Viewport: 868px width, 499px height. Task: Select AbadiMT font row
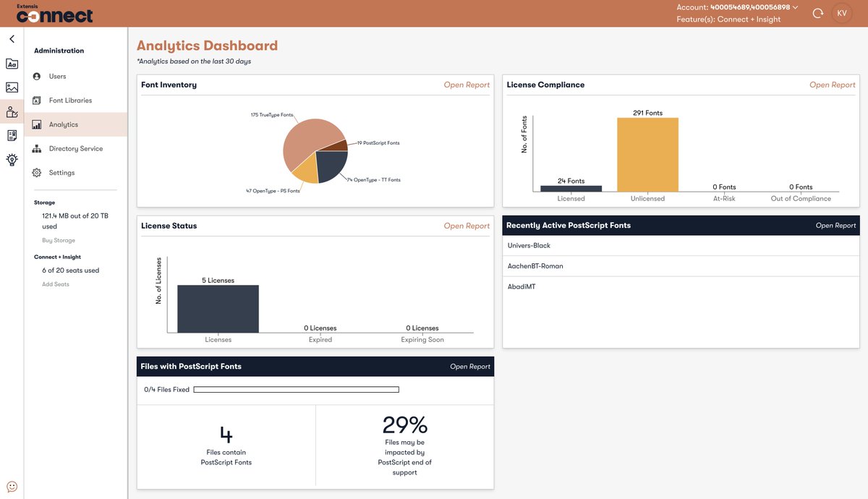(x=681, y=287)
